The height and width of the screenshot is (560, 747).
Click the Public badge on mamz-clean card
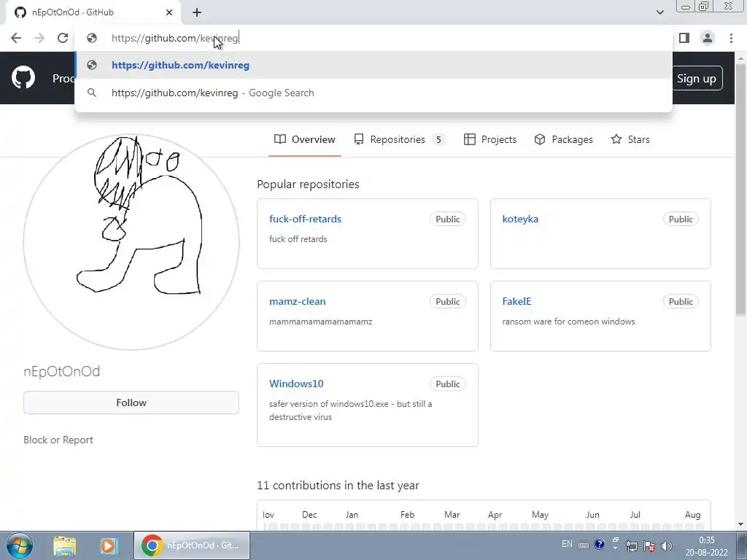click(x=447, y=301)
